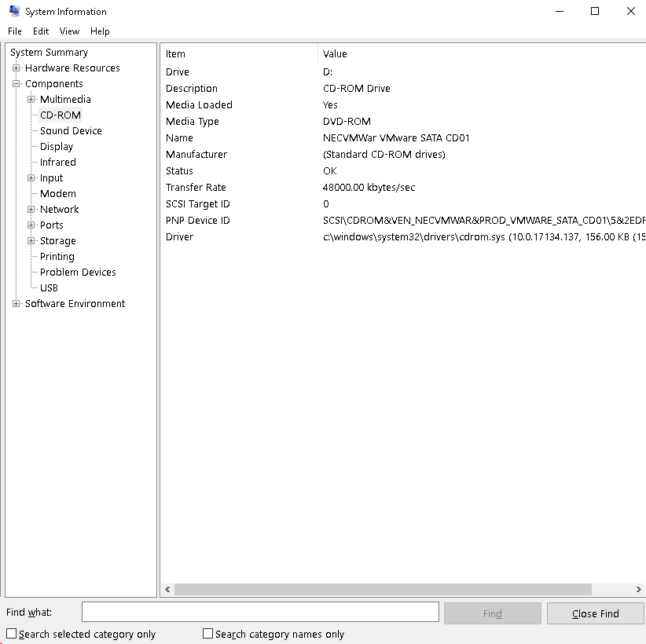Click the value CD-ROM Drive

356,89
